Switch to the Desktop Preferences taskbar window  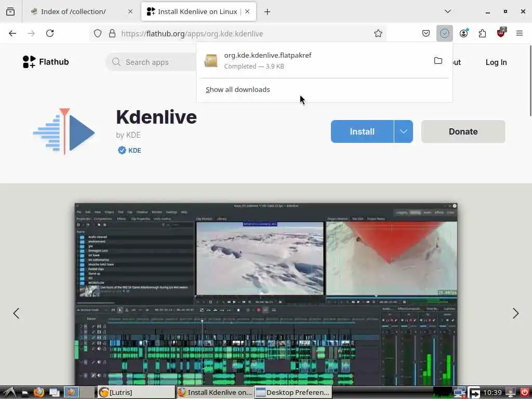coord(293,393)
